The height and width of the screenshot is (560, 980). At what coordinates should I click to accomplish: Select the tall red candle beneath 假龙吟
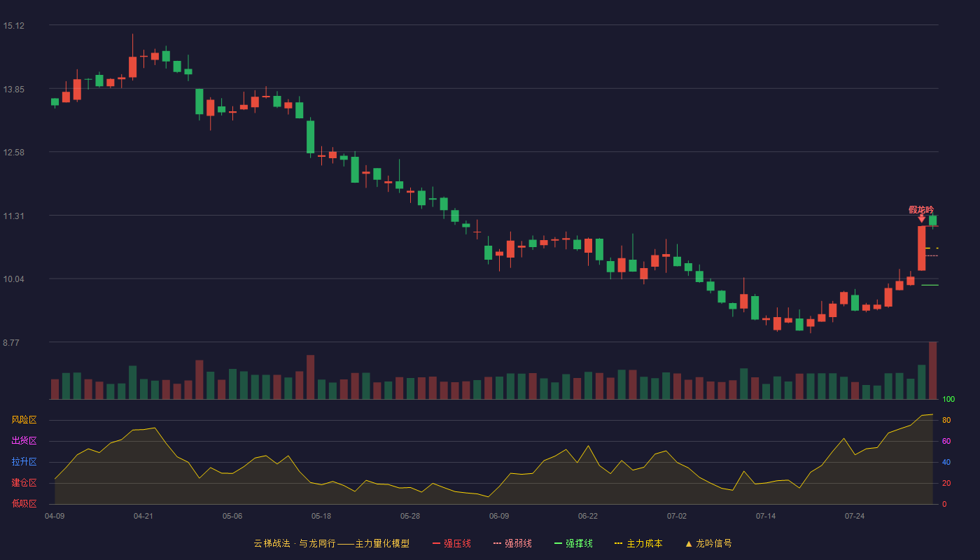click(921, 248)
